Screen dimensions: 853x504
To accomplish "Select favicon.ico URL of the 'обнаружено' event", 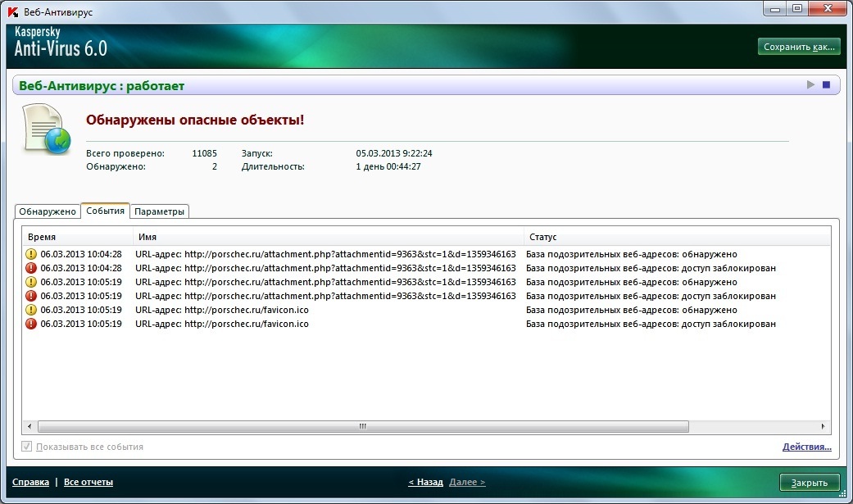I will coord(222,310).
